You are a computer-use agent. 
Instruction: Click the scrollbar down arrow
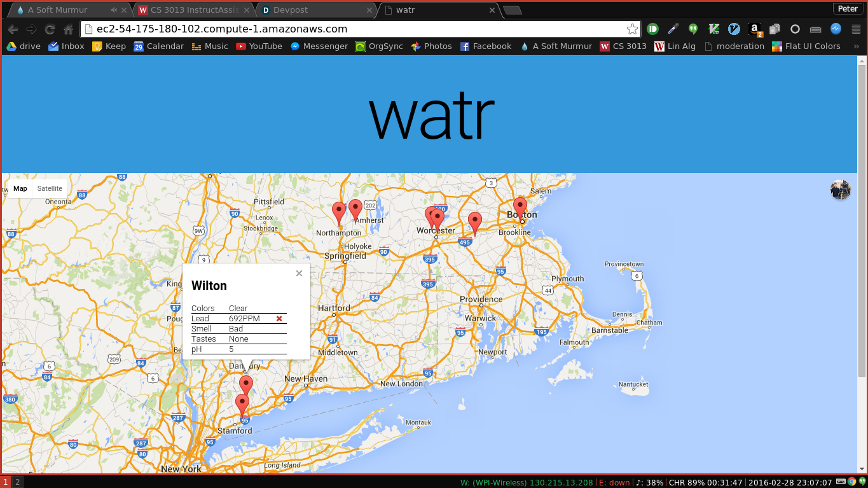pyautogui.click(x=862, y=470)
